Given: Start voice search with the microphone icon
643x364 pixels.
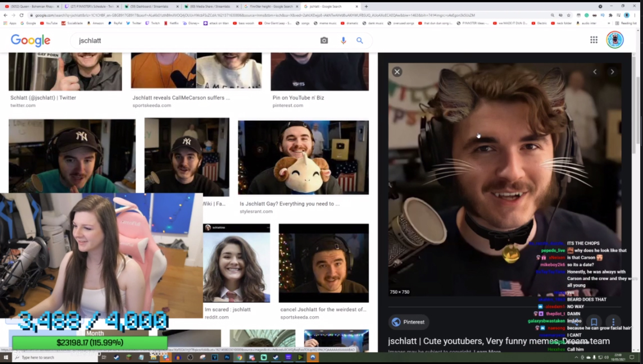Looking at the screenshot, I should coord(343,40).
